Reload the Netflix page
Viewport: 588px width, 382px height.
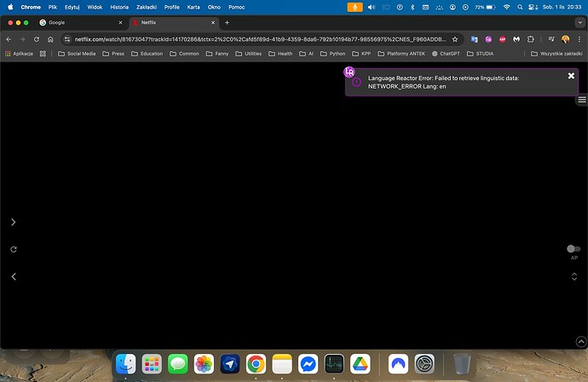tap(37, 39)
